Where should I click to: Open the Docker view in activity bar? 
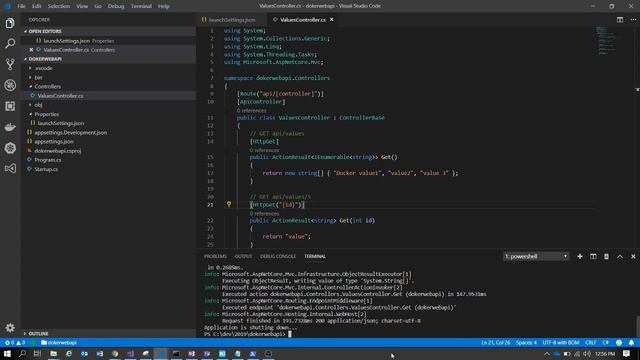[x=10, y=127]
